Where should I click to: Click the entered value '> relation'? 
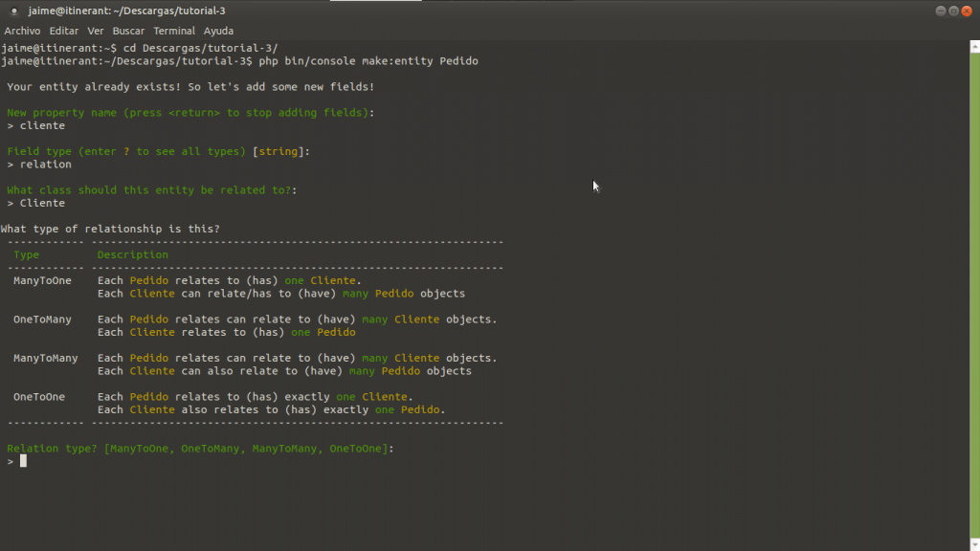39,165
